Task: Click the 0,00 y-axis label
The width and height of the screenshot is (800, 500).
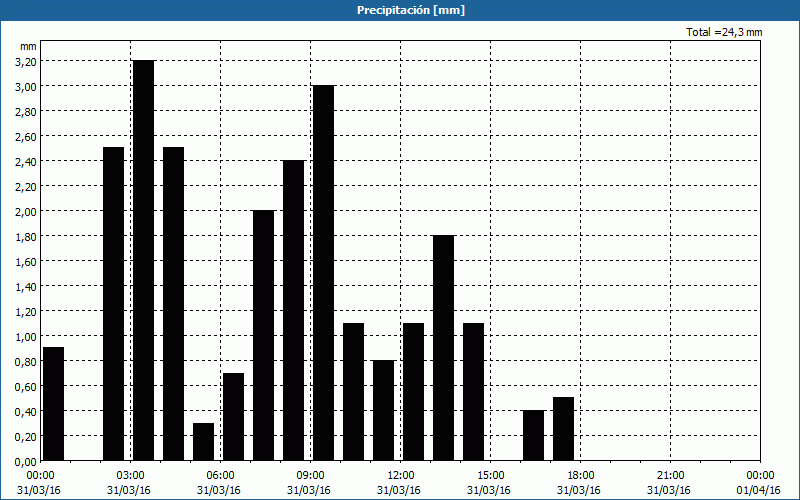Action: pos(26,461)
